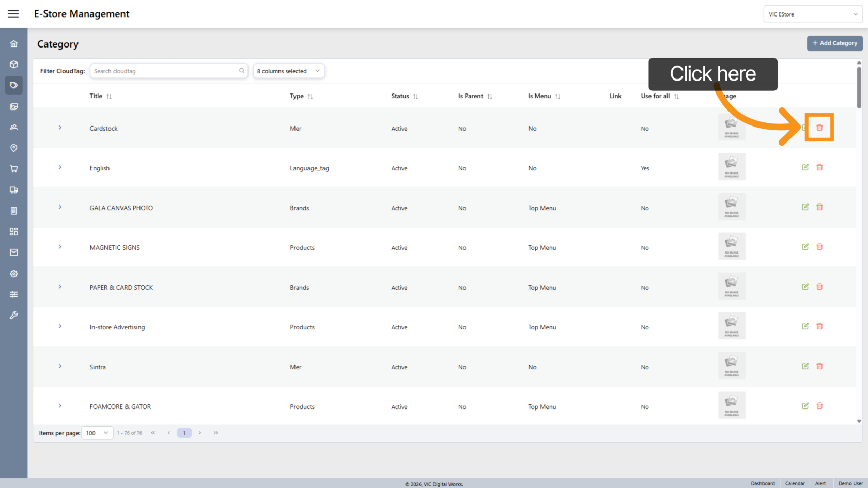Open the Dashboard link in footer
Screen dimensions: 868x488
point(763,483)
